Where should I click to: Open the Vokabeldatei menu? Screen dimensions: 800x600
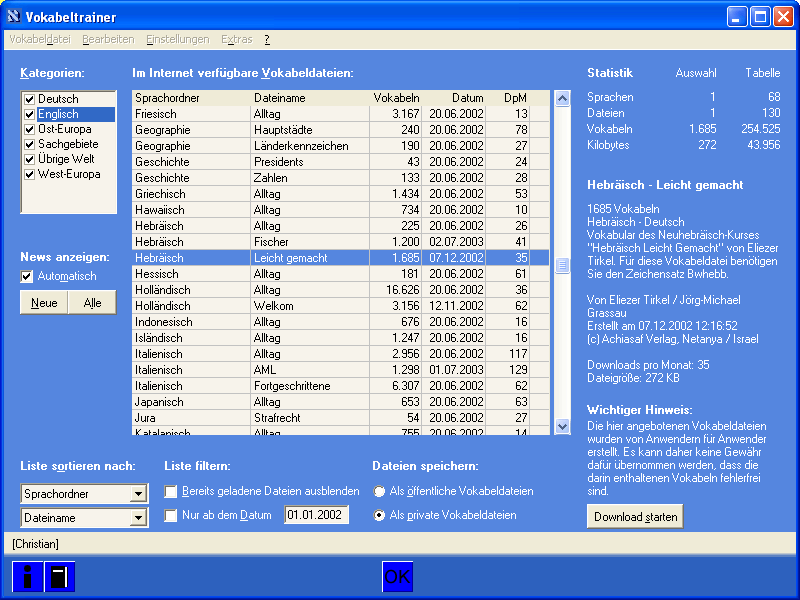click(x=40, y=39)
